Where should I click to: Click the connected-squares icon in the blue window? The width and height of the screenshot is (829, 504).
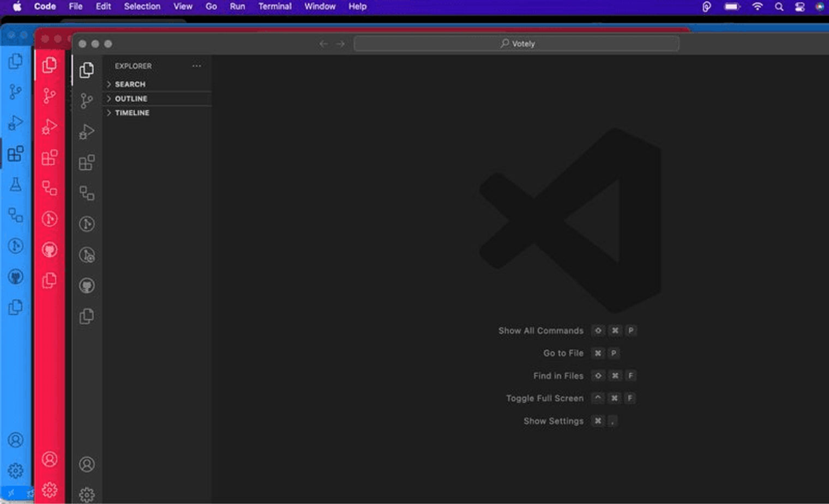[x=16, y=215]
